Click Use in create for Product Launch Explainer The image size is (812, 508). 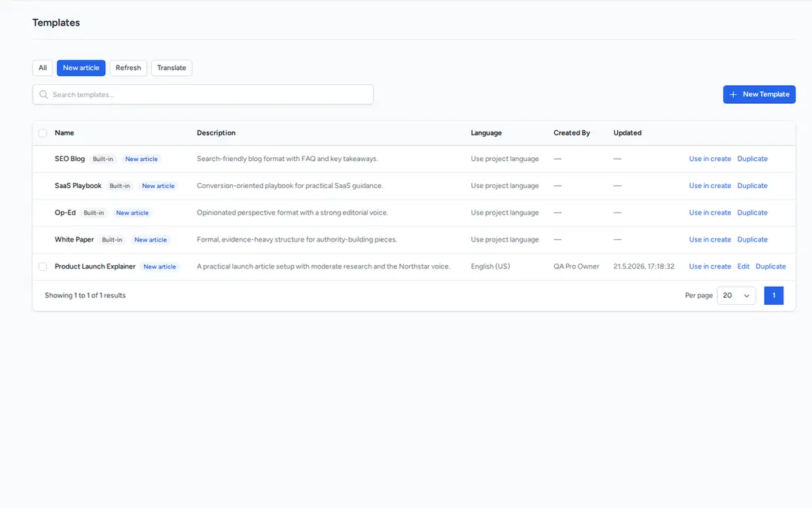click(x=710, y=266)
